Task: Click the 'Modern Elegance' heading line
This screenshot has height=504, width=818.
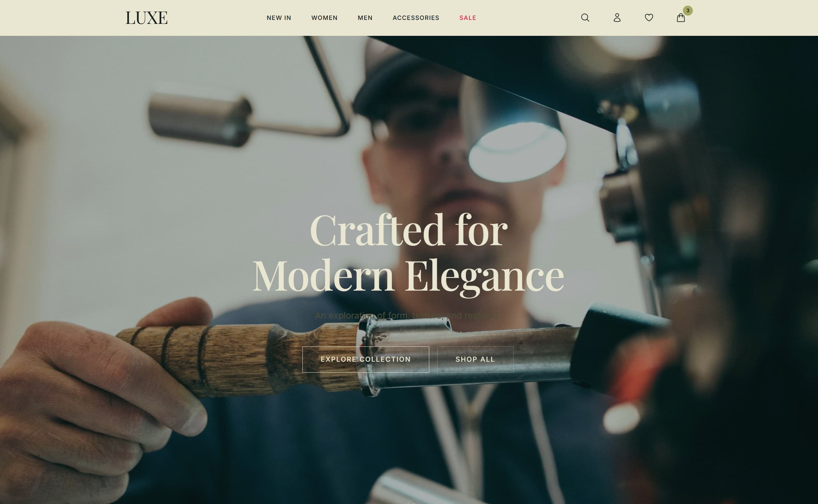Action: point(408,277)
